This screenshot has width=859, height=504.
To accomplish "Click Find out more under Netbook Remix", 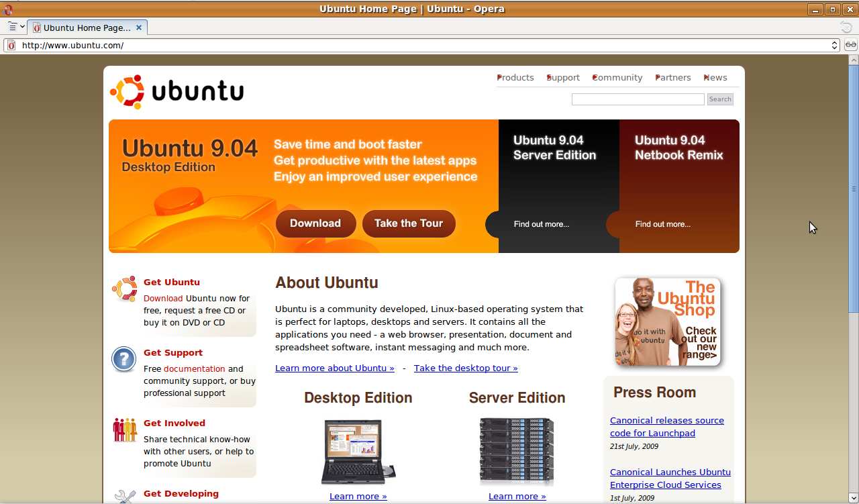I will click(x=663, y=224).
